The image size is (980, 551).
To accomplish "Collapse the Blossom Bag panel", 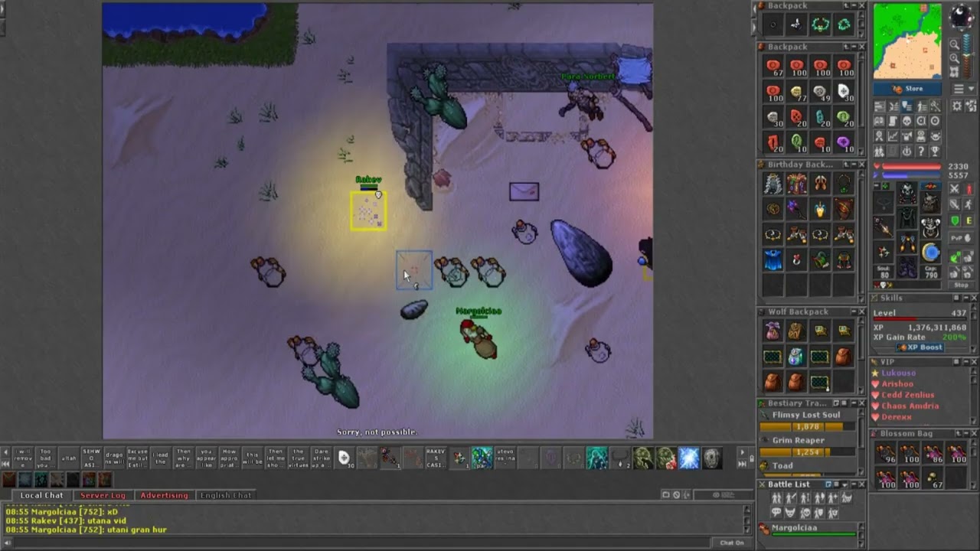I will 967,434.
